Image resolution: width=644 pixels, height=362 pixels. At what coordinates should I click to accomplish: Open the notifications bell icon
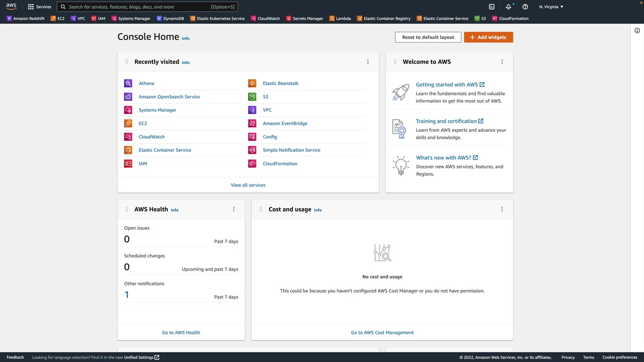tap(509, 7)
